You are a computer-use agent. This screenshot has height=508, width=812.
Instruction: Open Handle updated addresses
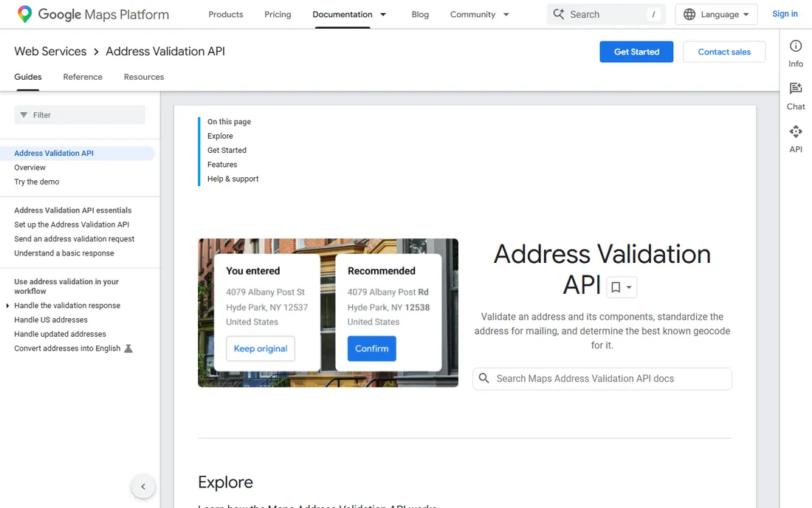click(60, 334)
